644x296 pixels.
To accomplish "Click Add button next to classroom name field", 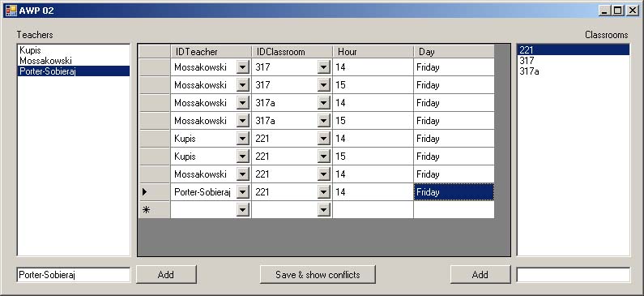I will 480,274.
